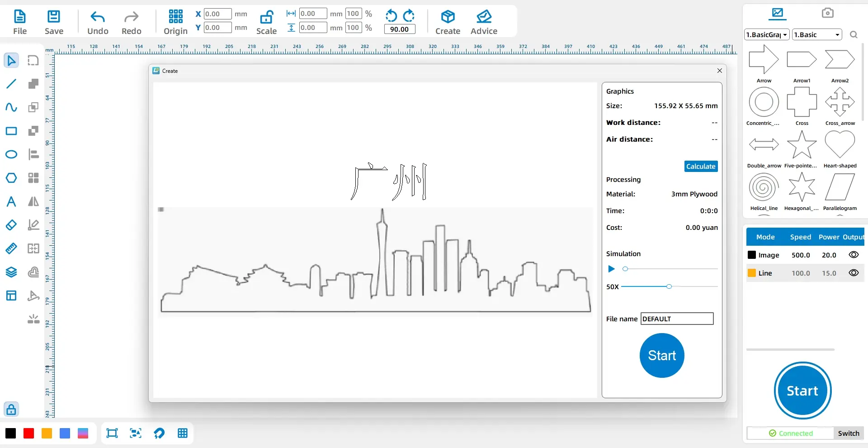Click the simulation progress slider
The image size is (868, 448).
coord(670,269)
